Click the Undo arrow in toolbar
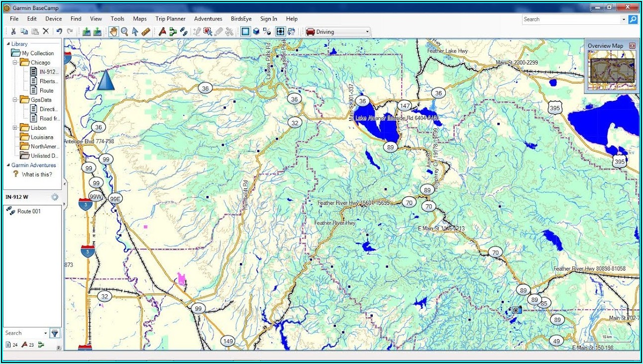Image resolution: width=643 pixels, height=364 pixels. 59,32
